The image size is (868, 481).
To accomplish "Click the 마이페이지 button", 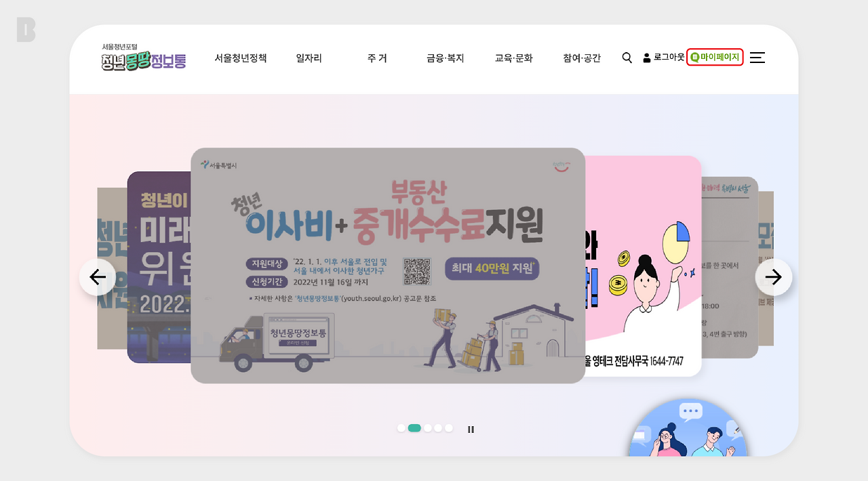I will point(715,58).
